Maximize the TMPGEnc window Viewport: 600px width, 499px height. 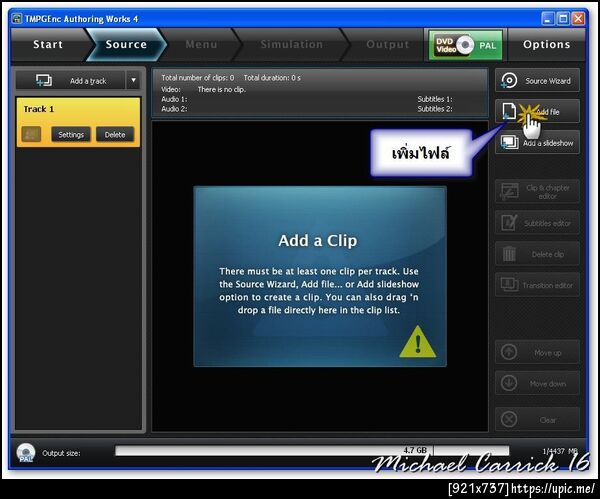(563, 18)
